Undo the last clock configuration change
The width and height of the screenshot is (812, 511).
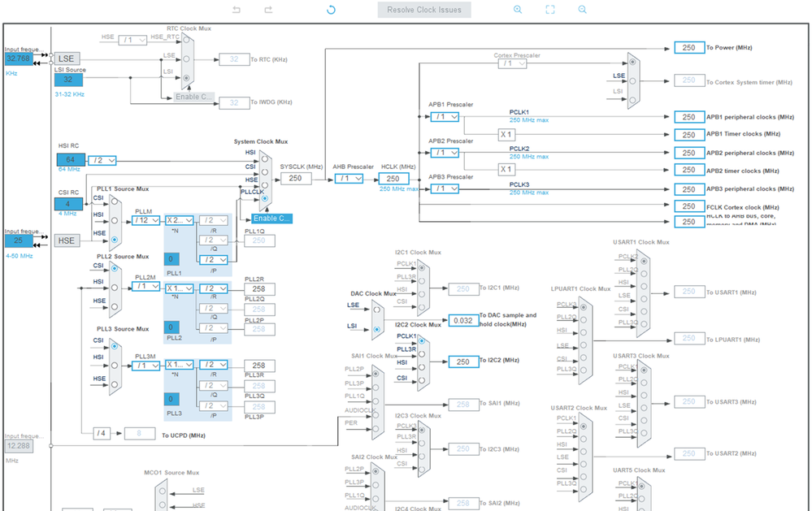pyautogui.click(x=237, y=10)
